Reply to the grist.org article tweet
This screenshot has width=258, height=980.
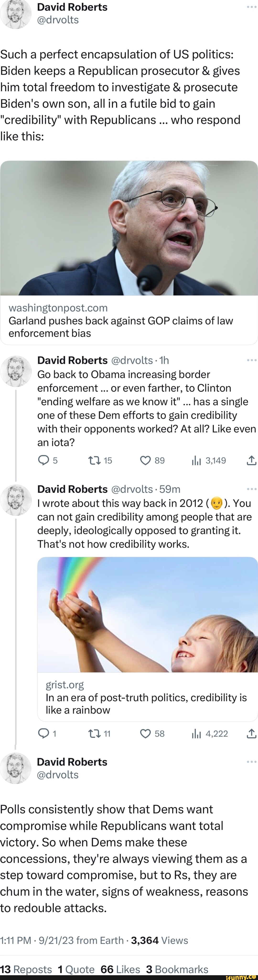click(x=43, y=734)
